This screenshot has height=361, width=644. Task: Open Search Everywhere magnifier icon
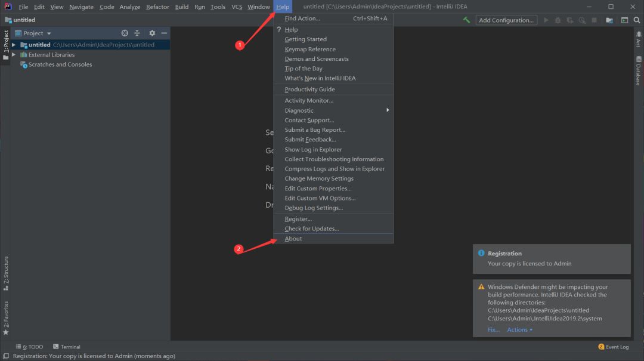click(x=637, y=20)
